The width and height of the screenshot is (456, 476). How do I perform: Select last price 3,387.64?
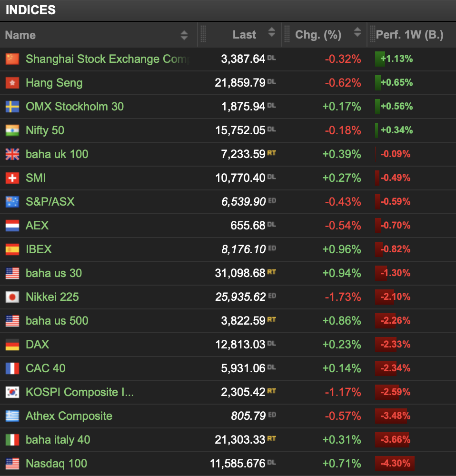[243, 59]
